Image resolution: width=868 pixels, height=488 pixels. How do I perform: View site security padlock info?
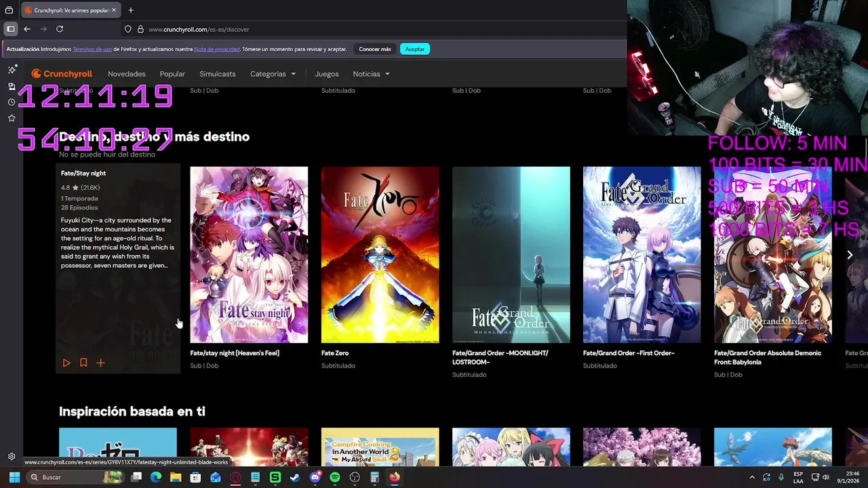140,29
